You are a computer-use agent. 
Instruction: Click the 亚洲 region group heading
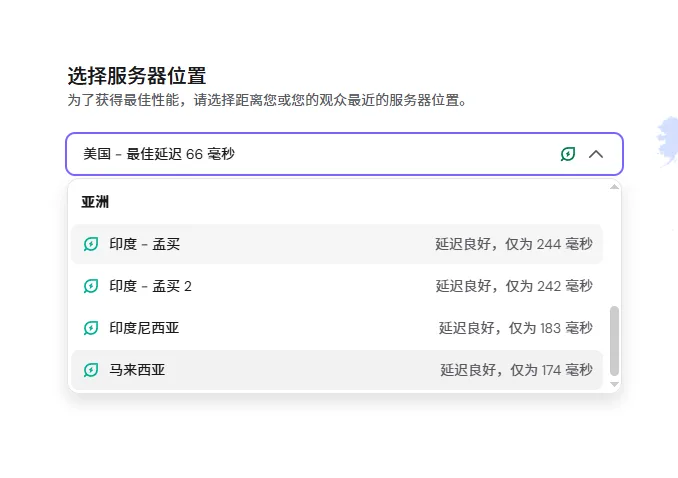click(x=95, y=202)
